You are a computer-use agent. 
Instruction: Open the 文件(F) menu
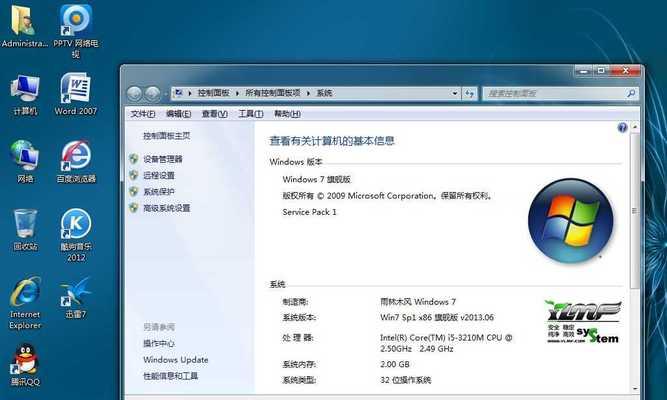(x=143, y=114)
